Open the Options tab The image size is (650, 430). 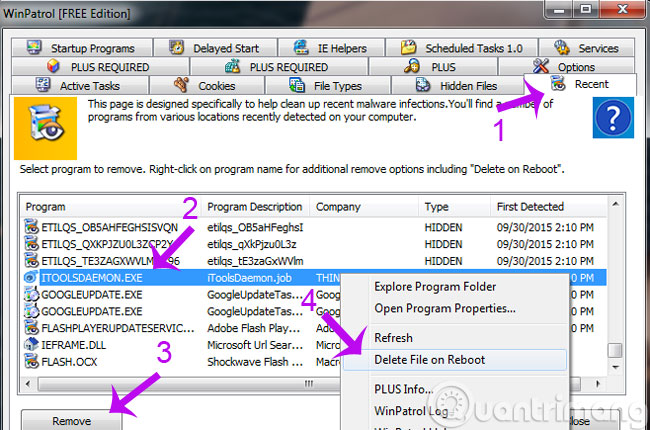[x=566, y=67]
